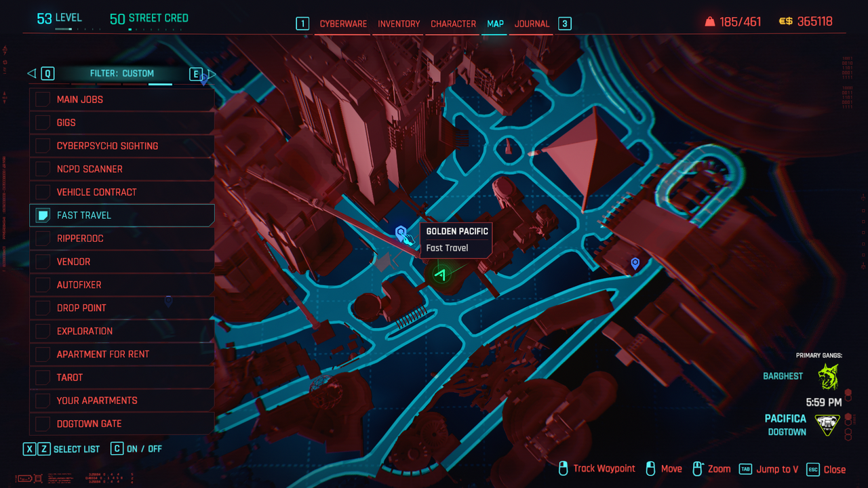Select the green player position arrow
The width and height of the screenshot is (868, 488).
[x=441, y=274]
